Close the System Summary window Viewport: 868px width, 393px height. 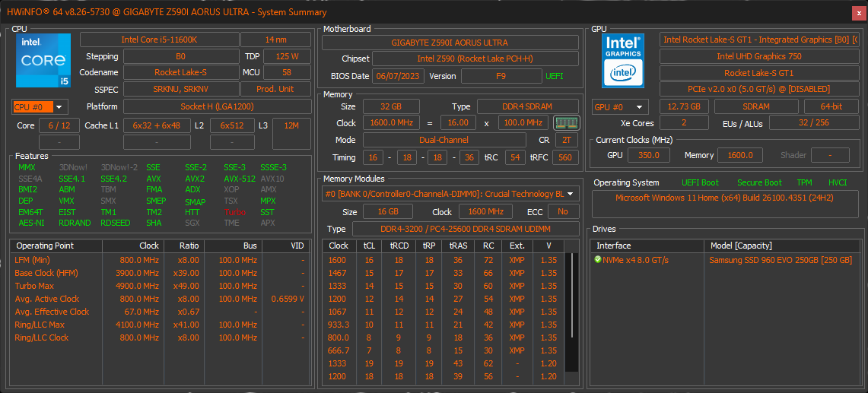point(860,11)
